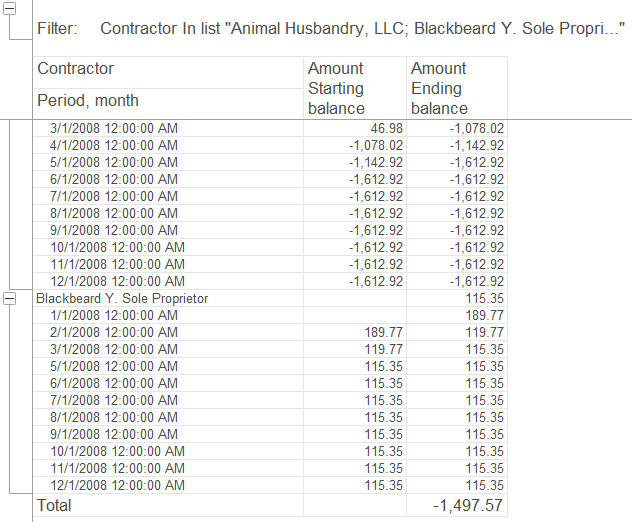Click the Blackbeard 1/1/2008 period row
Viewport: 632px width, 522px height.
(x=270, y=315)
